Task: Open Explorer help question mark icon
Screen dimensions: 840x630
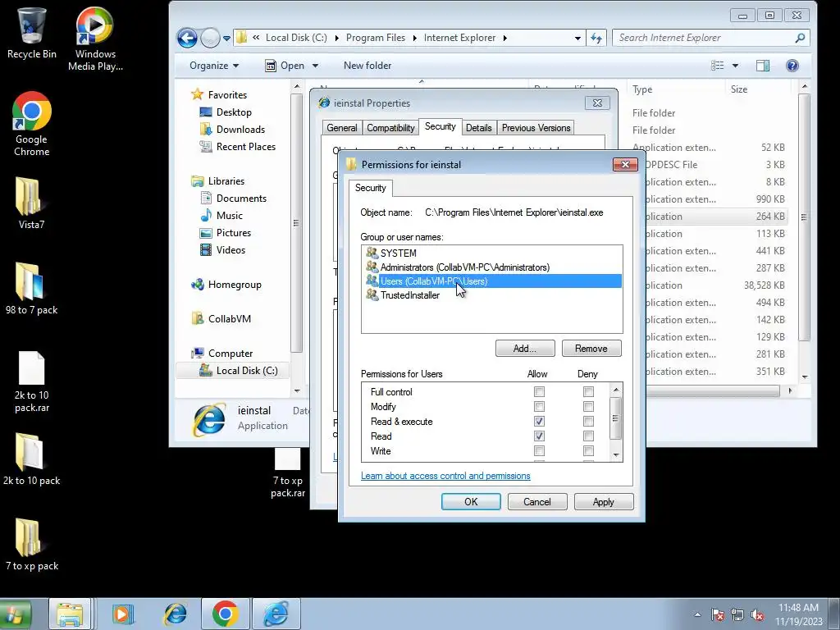Action: pos(792,66)
